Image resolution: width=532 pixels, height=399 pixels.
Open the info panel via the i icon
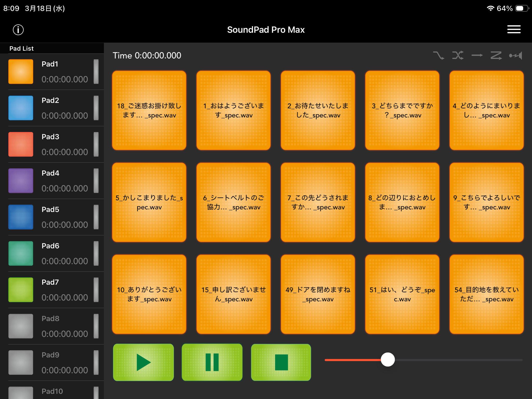(x=18, y=30)
